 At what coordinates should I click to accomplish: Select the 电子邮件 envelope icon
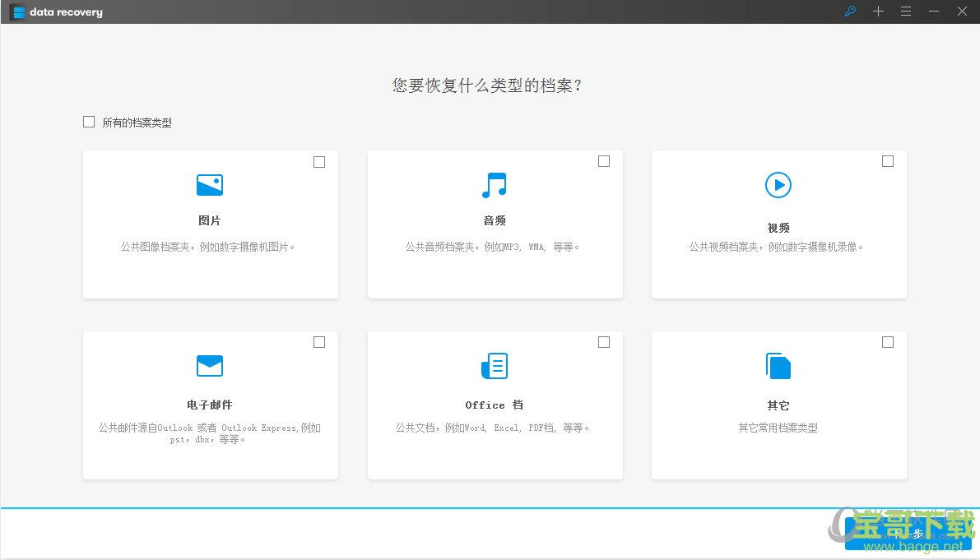pyautogui.click(x=210, y=365)
